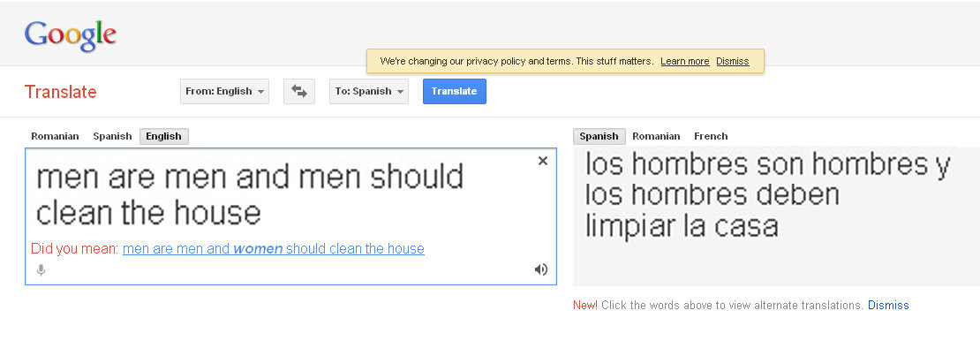Choose Romanian as target language
Image resolution: width=980 pixels, height=356 pixels.
656,136
